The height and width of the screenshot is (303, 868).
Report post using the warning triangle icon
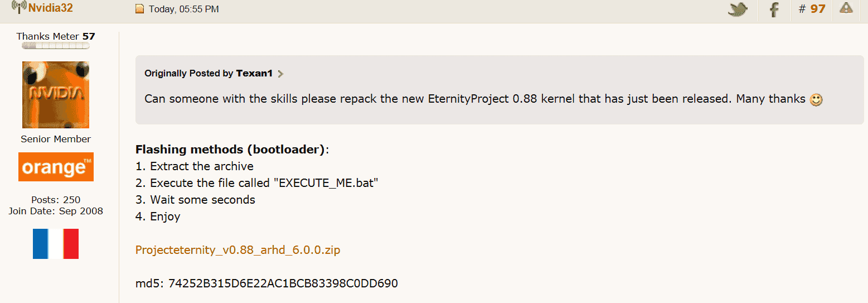[x=846, y=8]
